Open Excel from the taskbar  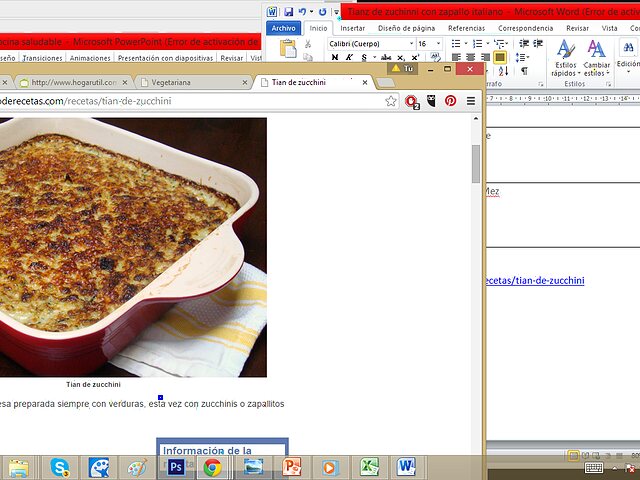point(369,467)
